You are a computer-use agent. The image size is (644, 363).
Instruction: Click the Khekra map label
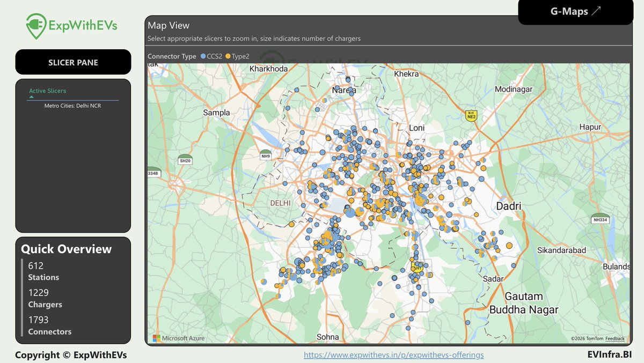(x=406, y=73)
